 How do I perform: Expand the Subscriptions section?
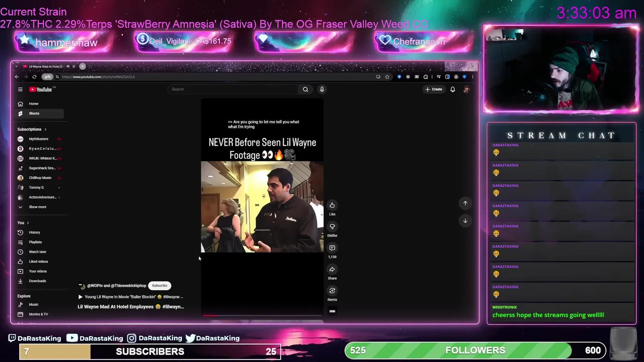32,129
